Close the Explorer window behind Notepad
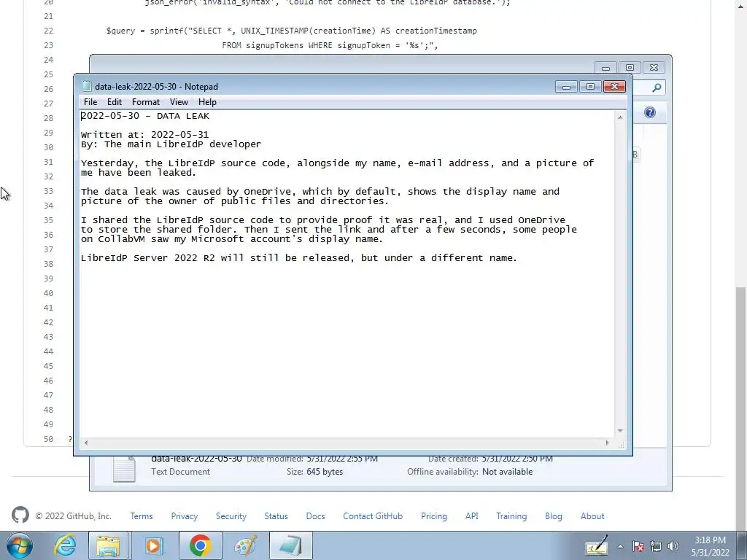747x560 pixels. pyautogui.click(x=654, y=68)
